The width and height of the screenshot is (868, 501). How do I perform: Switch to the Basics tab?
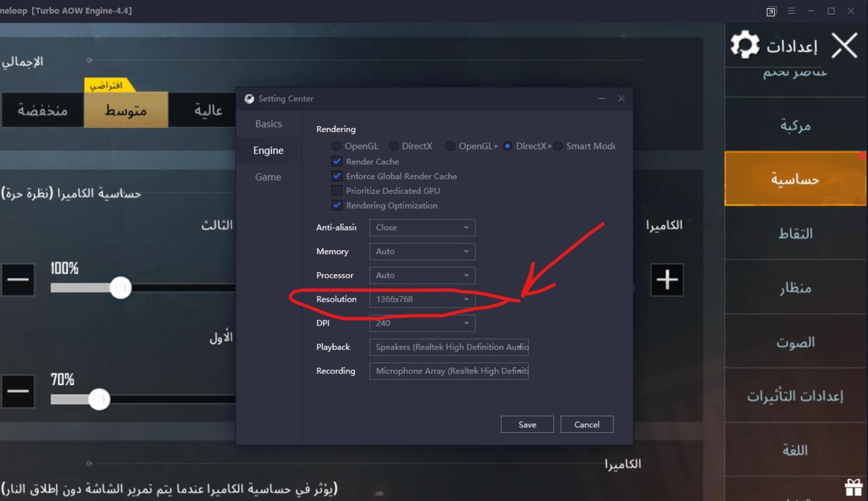[x=269, y=124]
